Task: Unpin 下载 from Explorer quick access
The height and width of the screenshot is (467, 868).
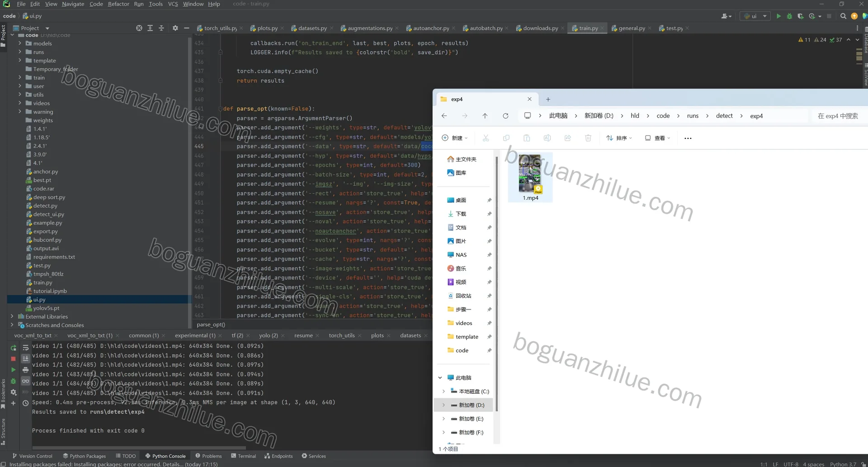Action: (x=489, y=214)
